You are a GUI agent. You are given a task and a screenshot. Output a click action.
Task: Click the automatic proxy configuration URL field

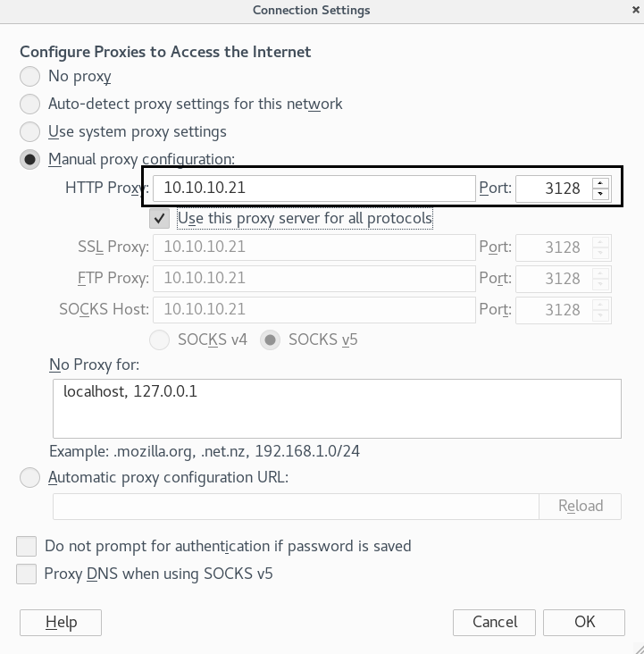295,506
